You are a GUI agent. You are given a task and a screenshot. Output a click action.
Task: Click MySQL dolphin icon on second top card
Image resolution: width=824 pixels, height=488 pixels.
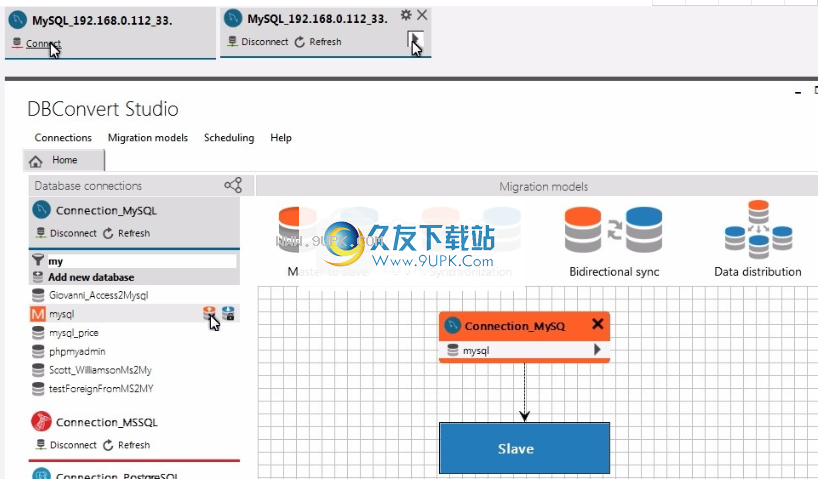point(233,18)
